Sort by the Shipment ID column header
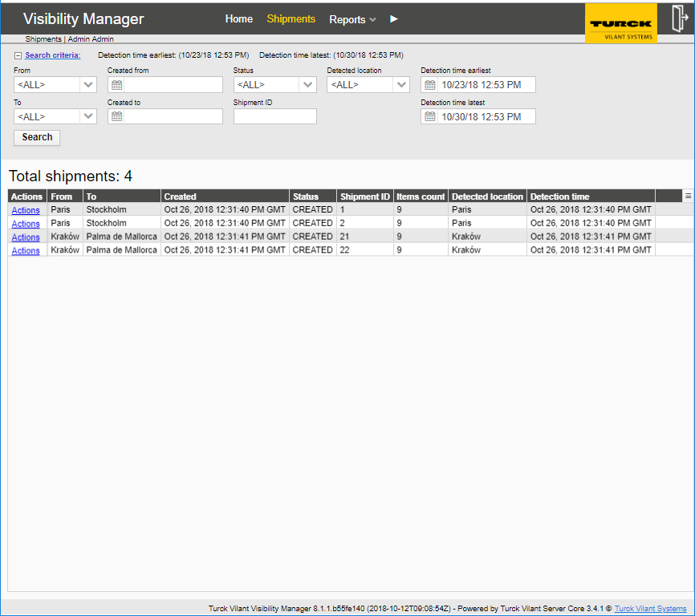695x616 pixels. (365, 197)
